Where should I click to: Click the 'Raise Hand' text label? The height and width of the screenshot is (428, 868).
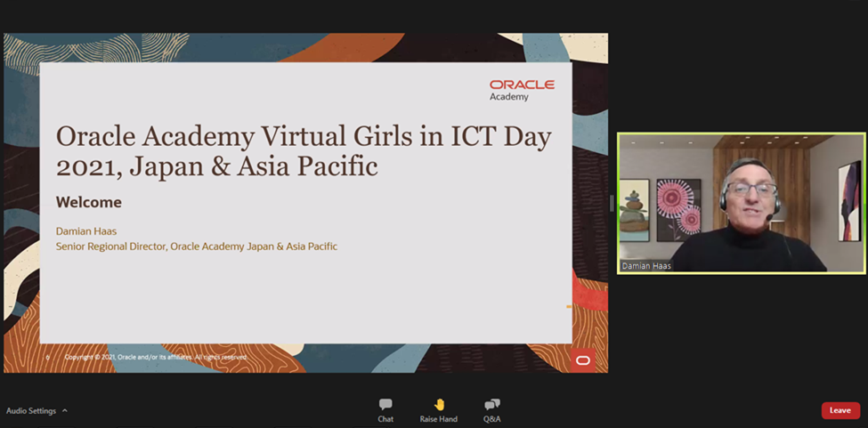coord(439,419)
